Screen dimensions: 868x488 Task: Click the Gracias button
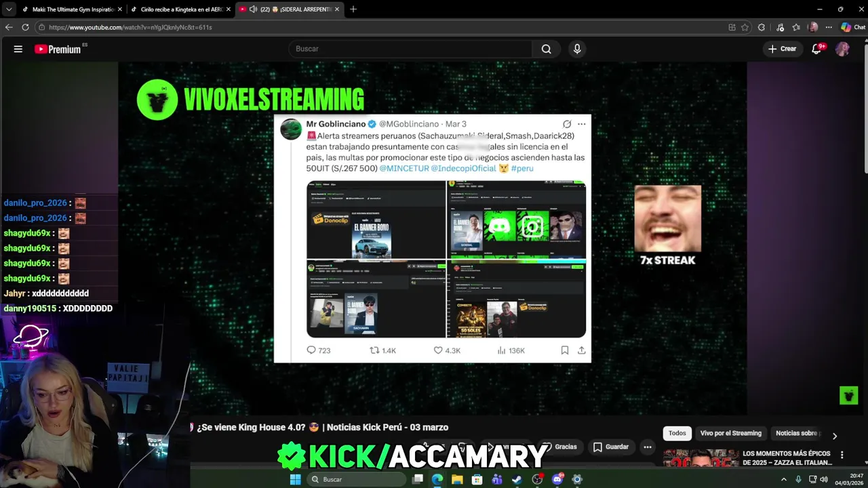point(559,447)
